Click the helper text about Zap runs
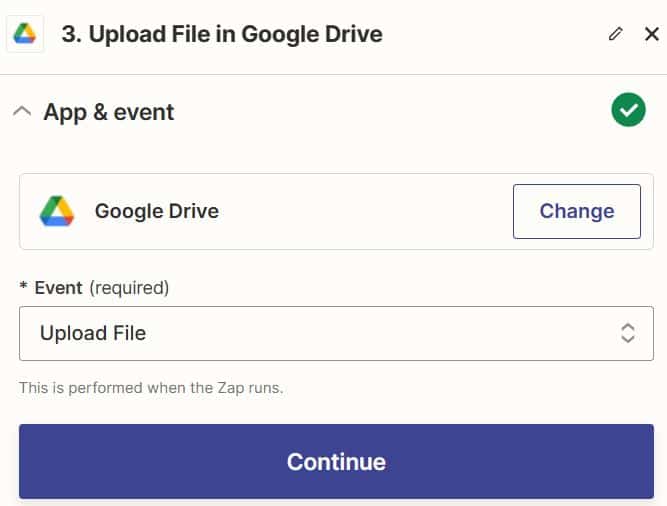This screenshot has height=506, width=667. [151, 388]
